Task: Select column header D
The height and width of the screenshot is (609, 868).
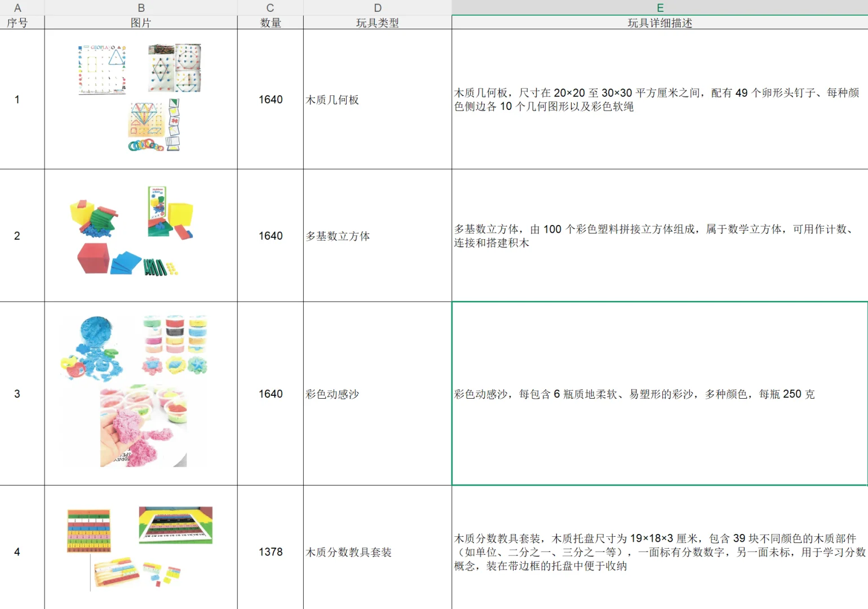Action: (377, 7)
